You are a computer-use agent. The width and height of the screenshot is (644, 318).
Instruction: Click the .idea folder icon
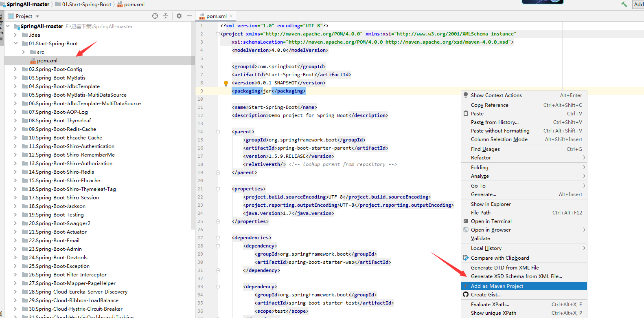tap(25, 35)
